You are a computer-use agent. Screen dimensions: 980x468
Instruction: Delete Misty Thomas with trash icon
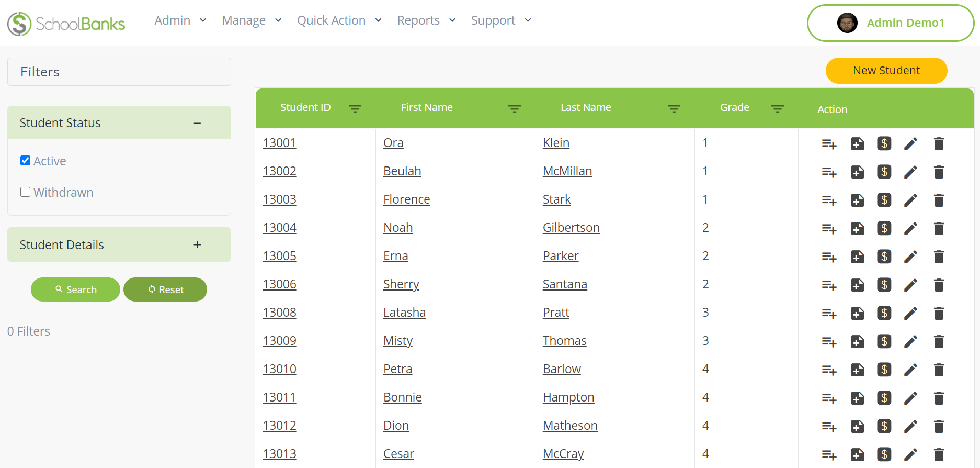tap(939, 342)
